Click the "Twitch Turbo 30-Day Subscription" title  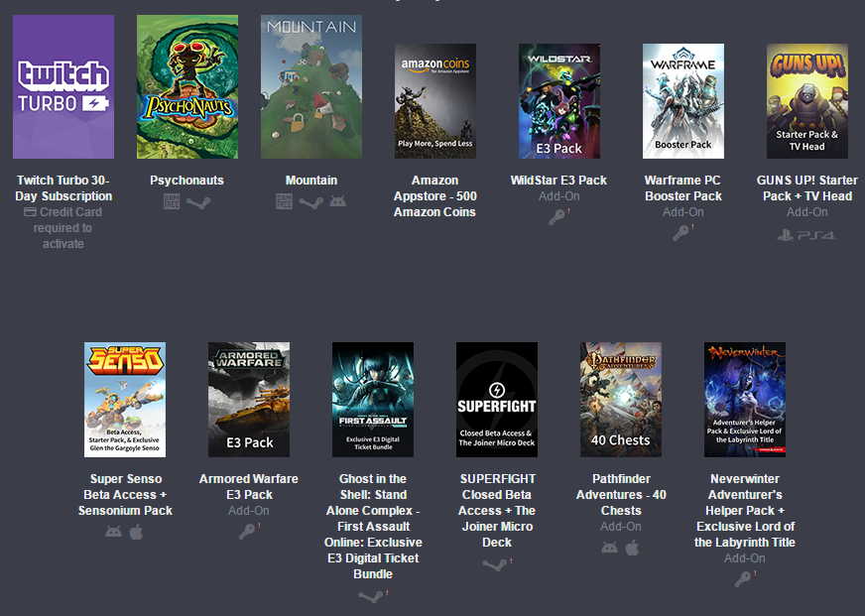click(x=63, y=188)
